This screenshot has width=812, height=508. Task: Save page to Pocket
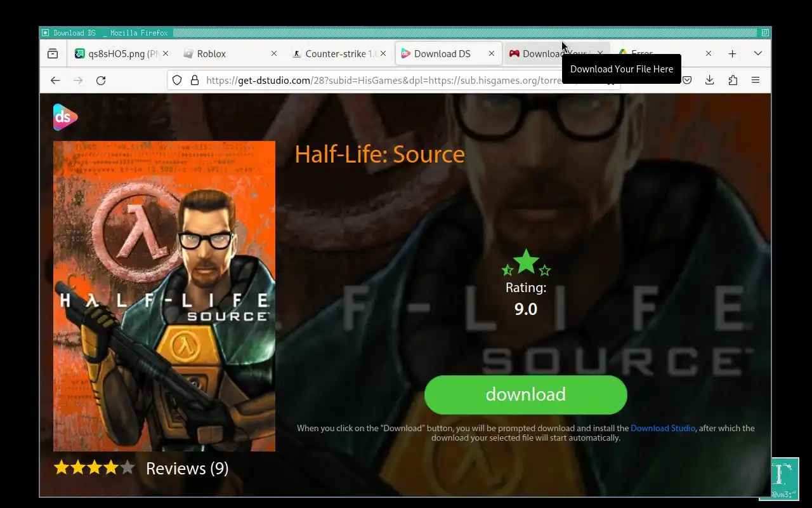tap(687, 80)
